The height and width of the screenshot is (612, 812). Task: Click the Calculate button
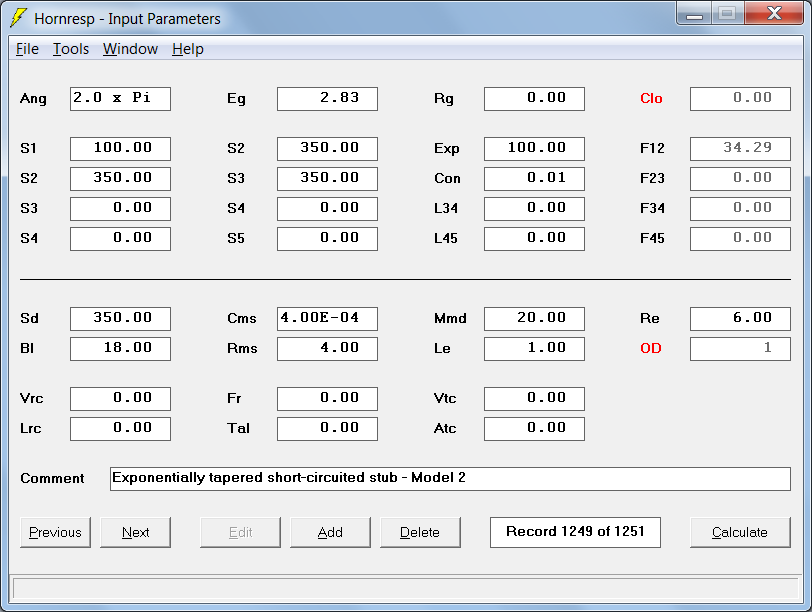click(740, 532)
